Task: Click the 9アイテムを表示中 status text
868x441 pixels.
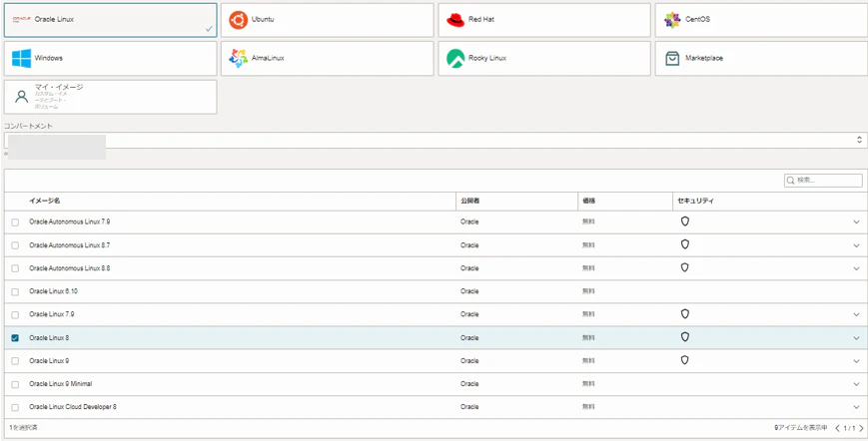Action: [801, 428]
